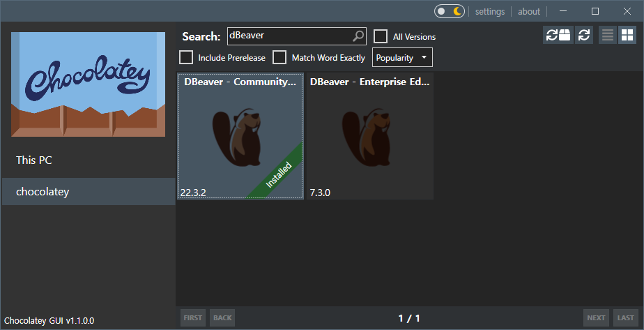Click version 7.3.0 text
Viewport: 644px width, 330px height.
click(320, 193)
